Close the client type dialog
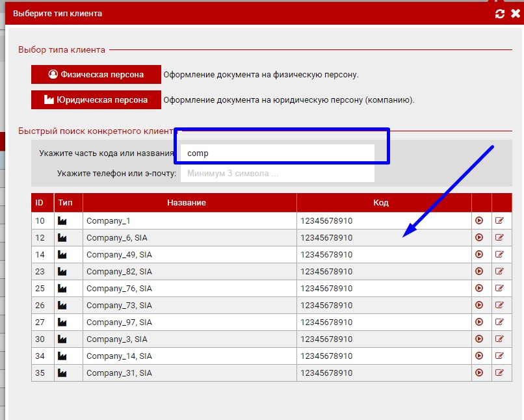The image size is (524, 420). click(515, 14)
